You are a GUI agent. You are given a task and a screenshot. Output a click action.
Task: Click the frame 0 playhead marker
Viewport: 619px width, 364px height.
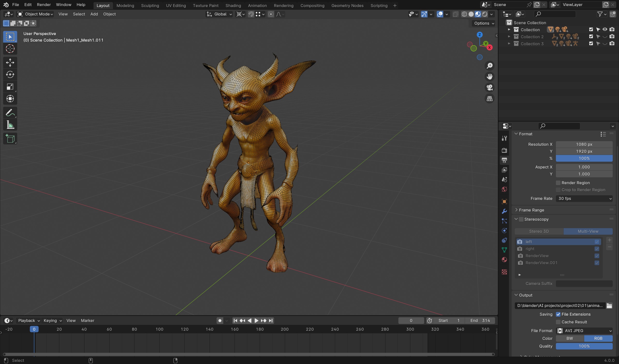point(34,329)
